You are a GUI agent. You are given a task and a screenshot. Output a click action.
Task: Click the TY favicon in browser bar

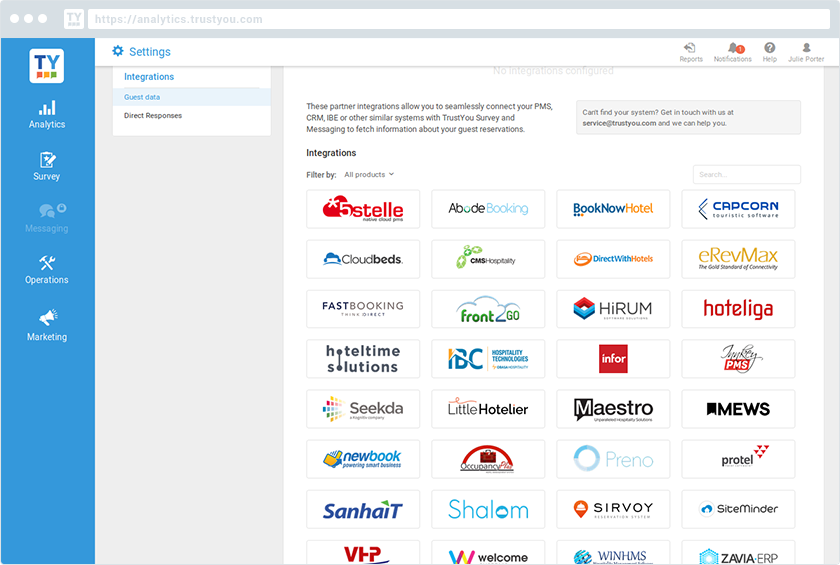(x=74, y=19)
